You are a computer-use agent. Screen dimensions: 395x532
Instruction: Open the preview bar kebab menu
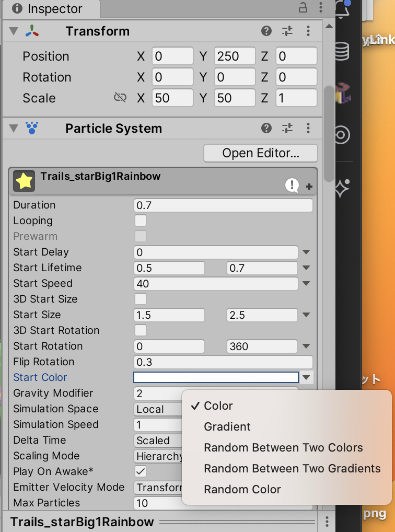click(327, 522)
